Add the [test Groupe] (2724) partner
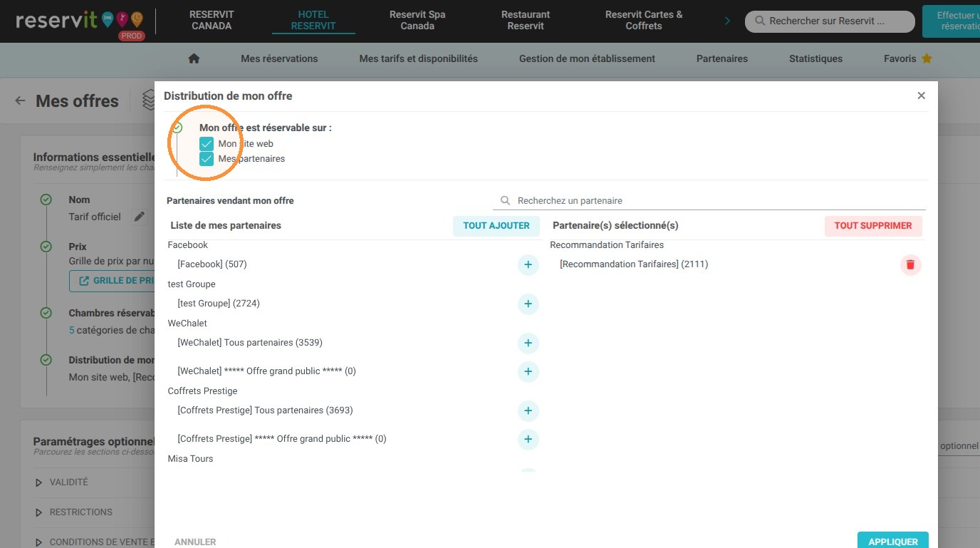 coord(528,304)
